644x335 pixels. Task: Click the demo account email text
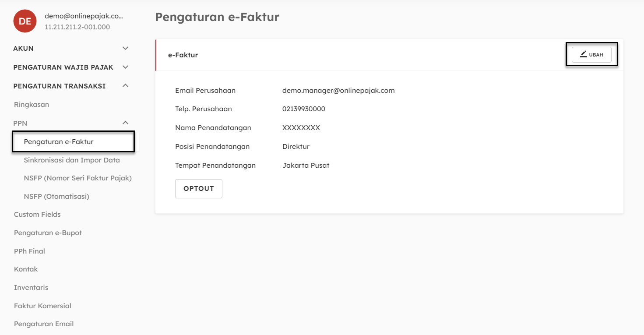pos(84,16)
